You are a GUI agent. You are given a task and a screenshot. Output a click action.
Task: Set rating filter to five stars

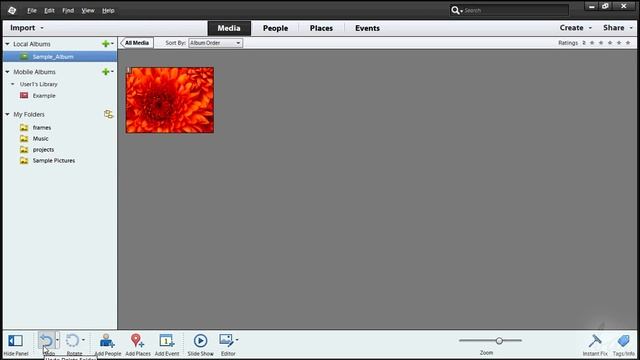pyautogui.click(x=628, y=43)
